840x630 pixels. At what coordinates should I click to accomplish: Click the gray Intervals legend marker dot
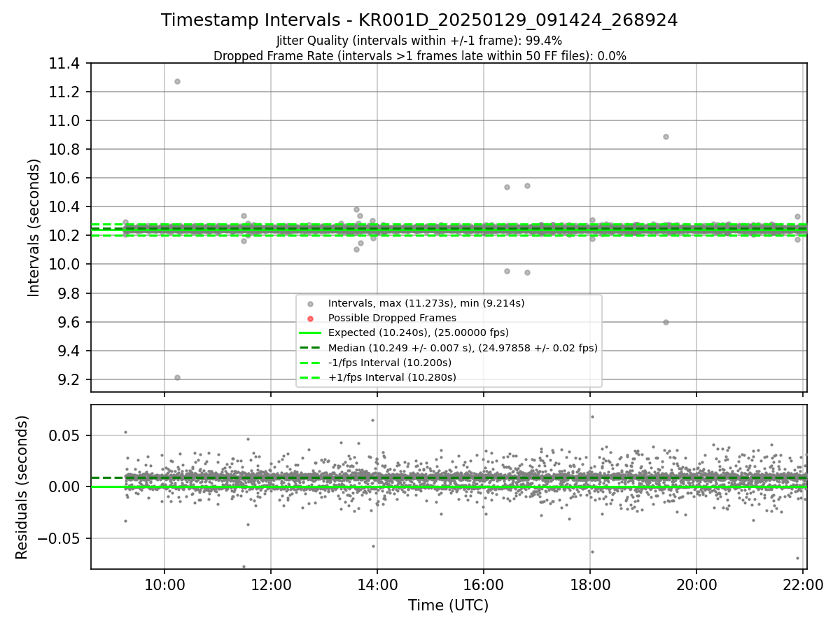[310, 304]
